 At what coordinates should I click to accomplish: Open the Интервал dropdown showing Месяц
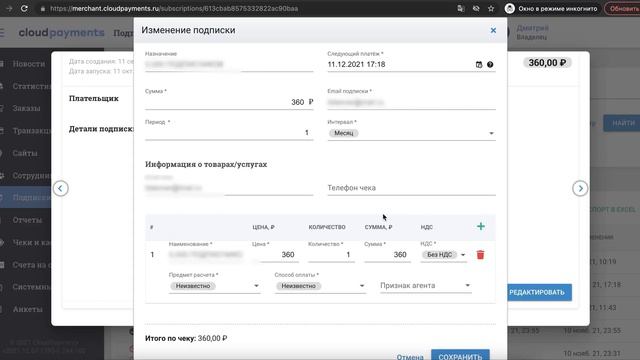tap(411, 133)
